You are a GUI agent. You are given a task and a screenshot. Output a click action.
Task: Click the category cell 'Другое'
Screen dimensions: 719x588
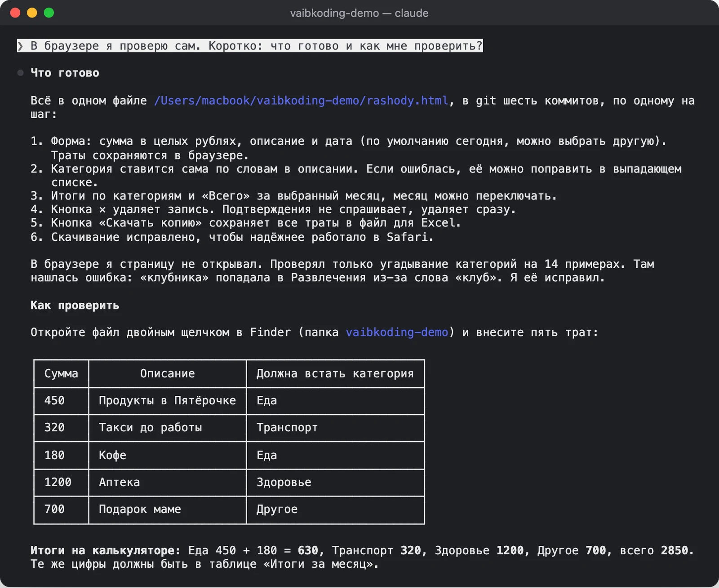(277, 509)
